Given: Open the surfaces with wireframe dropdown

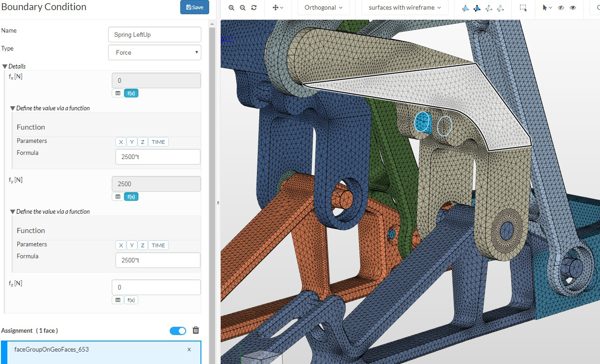Looking at the screenshot, I should [x=405, y=8].
